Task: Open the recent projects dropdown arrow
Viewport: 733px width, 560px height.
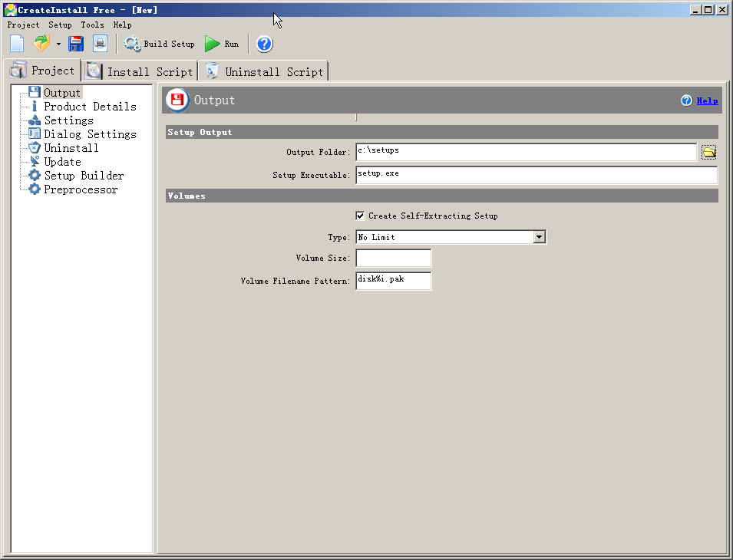Action: tap(58, 44)
